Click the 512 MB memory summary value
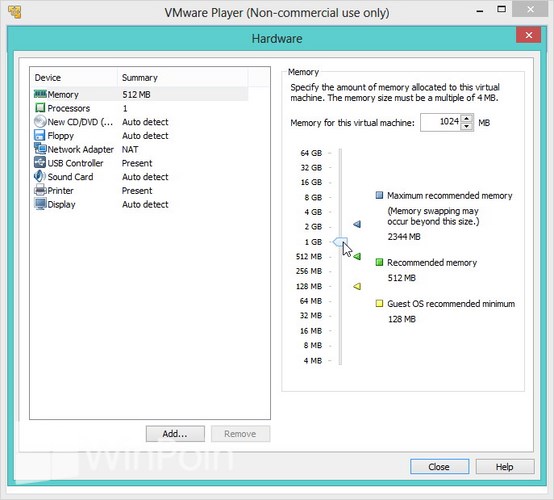This screenshot has width=554, height=500. 136,94
